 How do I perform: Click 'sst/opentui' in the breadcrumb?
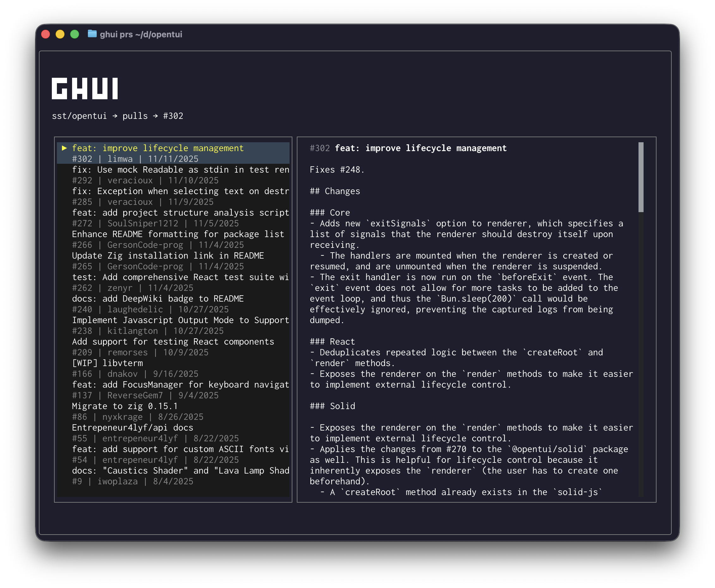pos(80,116)
